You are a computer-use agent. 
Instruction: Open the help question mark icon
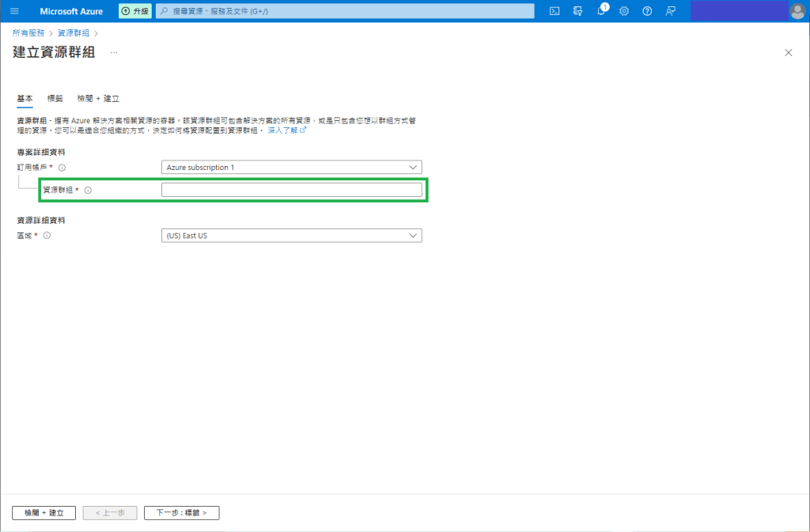click(647, 11)
